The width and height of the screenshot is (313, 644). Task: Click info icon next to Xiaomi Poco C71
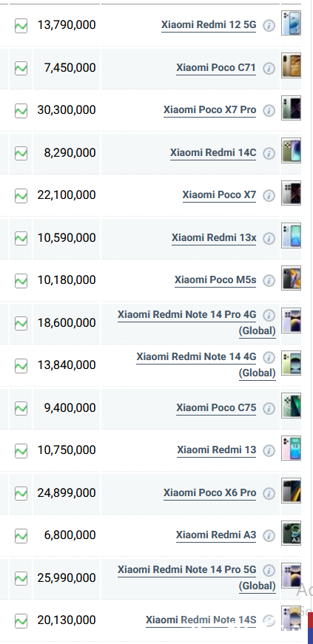(269, 68)
